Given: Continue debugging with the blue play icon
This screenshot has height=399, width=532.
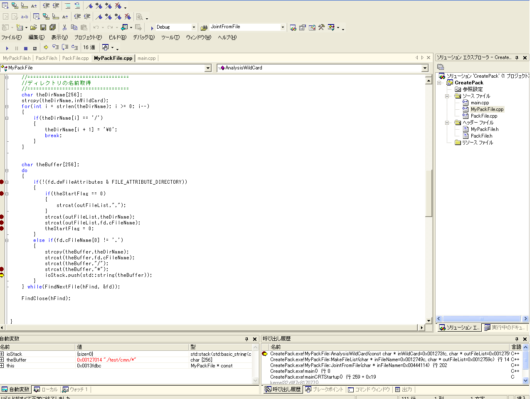Looking at the screenshot, I should pyautogui.click(x=7, y=48).
